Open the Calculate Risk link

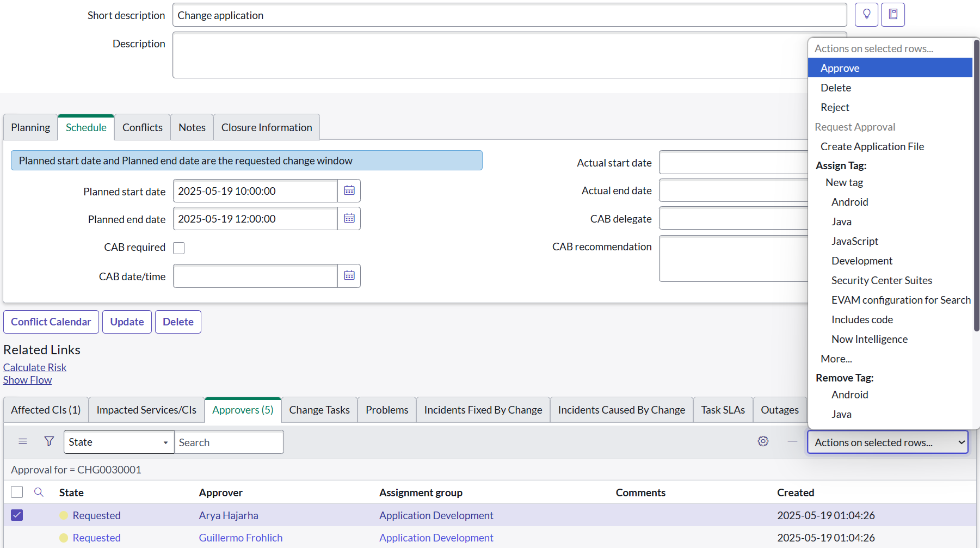35,367
